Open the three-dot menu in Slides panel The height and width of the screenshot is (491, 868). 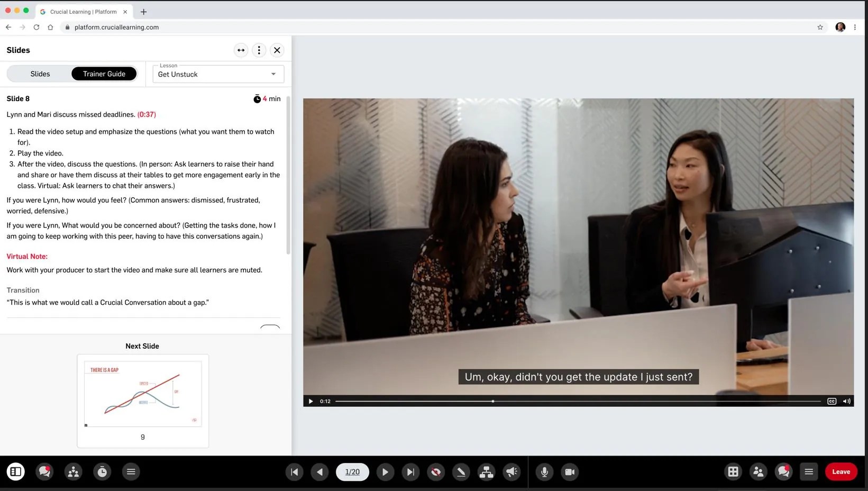[259, 50]
